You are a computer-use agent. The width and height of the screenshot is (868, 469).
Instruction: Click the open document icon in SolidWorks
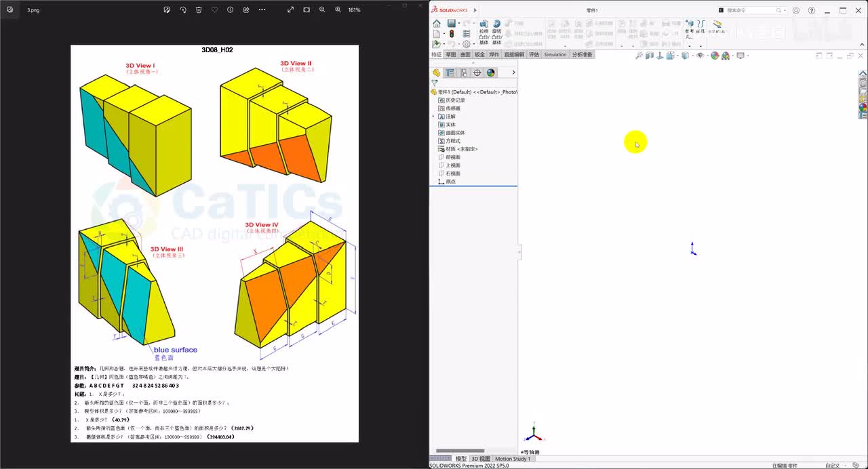436,43
